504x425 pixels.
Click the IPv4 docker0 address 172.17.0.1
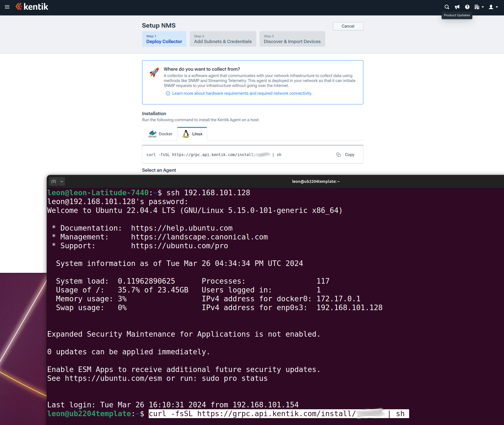click(338, 299)
